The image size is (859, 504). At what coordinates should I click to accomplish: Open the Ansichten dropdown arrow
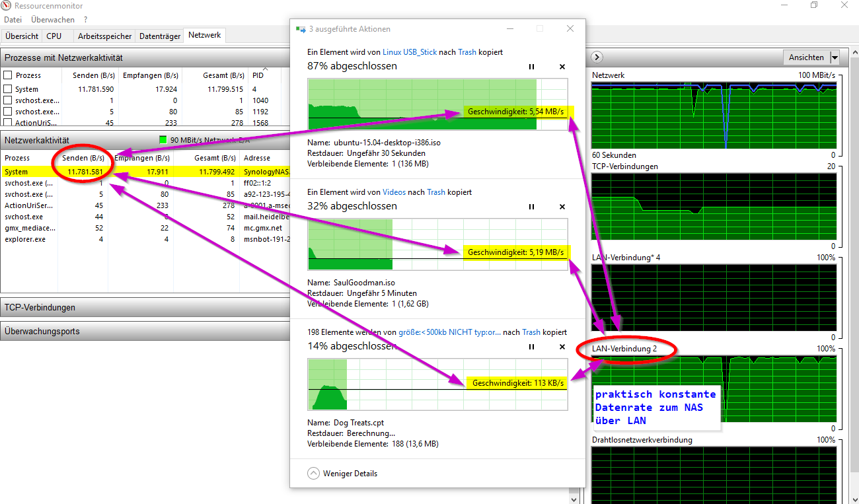pos(834,57)
